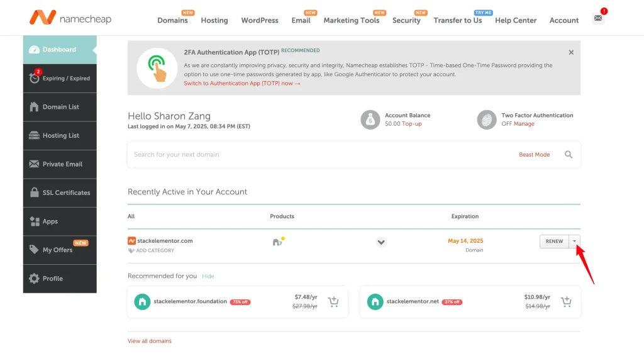Open the Security top menu

tap(406, 20)
